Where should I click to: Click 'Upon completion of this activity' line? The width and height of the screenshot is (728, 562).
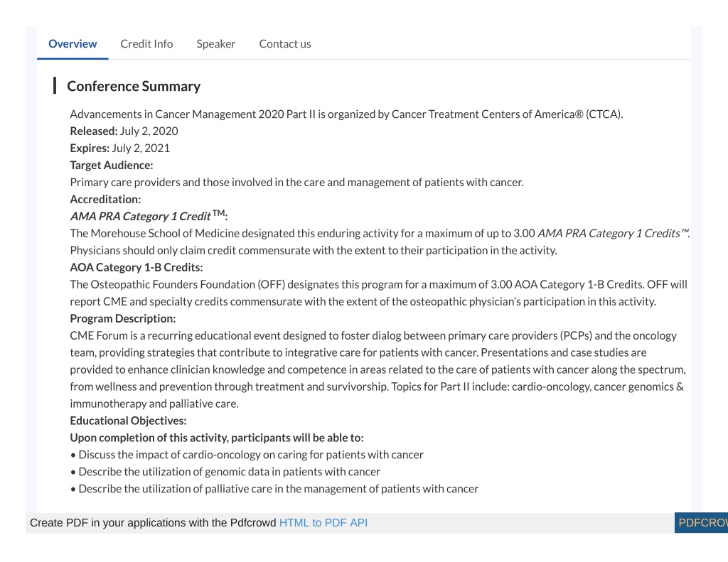pyautogui.click(x=217, y=438)
